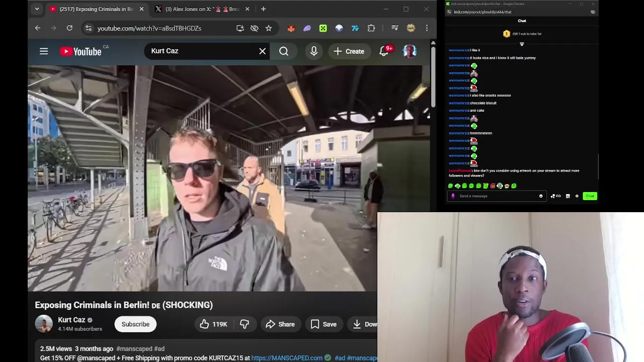
Task: Open the Kick shop icon
Action: point(568,196)
